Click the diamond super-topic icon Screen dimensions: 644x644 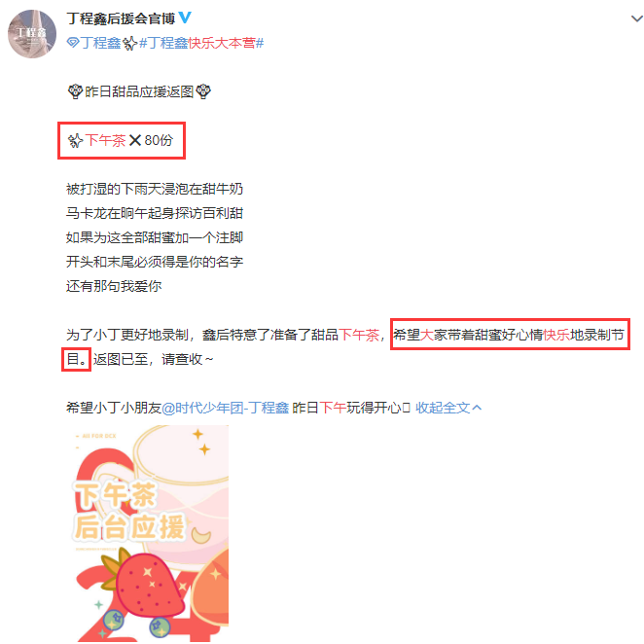[x=73, y=42]
